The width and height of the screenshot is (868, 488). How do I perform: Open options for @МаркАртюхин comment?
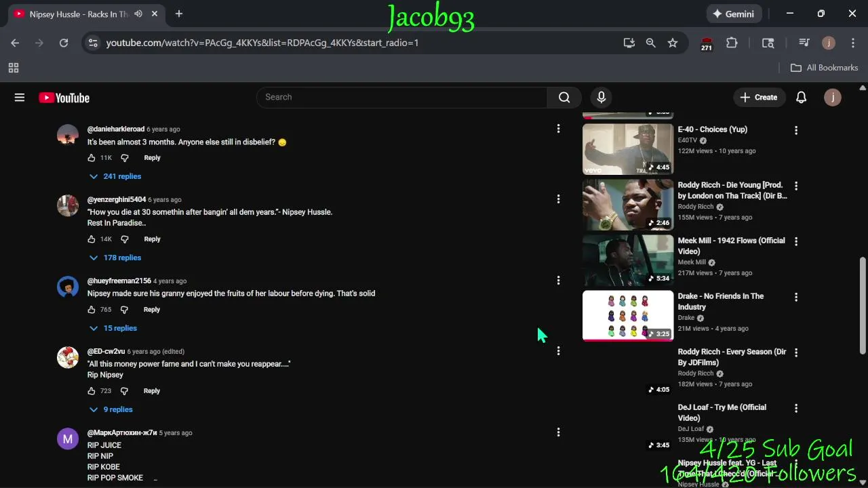[558, 432]
